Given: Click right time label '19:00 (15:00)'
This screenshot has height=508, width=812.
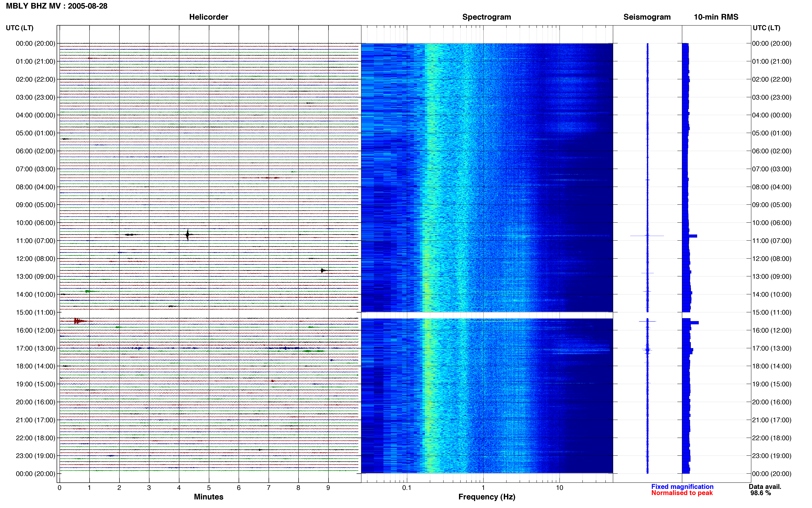Looking at the screenshot, I should pos(772,384).
